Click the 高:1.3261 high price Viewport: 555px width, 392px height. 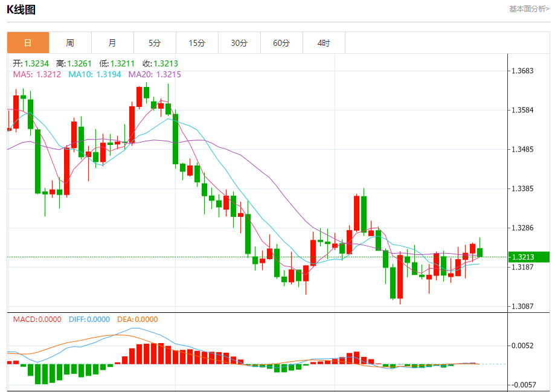(x=74, y=64)
